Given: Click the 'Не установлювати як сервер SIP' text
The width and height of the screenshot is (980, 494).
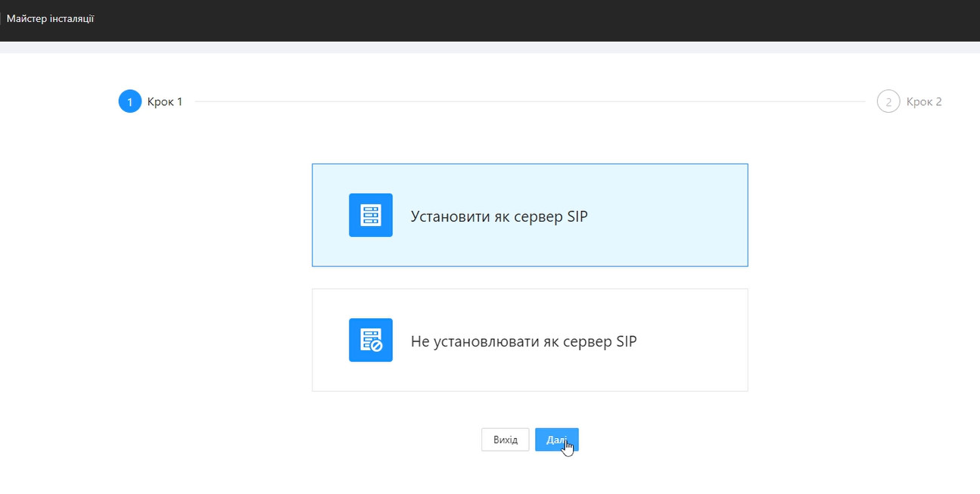Looking at the screenshot, I should pyautogui.click(x=523, y=341).
